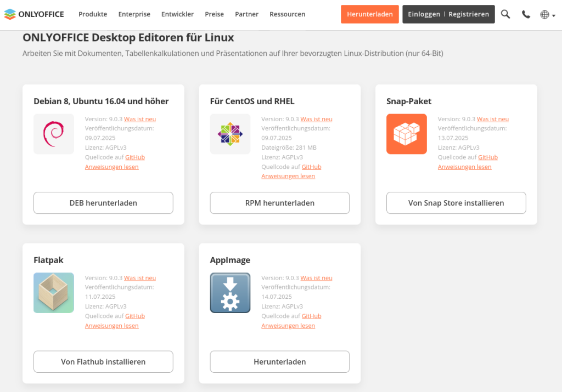Click the ONLYOFFICE logo
This screenshot has height=392, width=562.
click(34, 14)
